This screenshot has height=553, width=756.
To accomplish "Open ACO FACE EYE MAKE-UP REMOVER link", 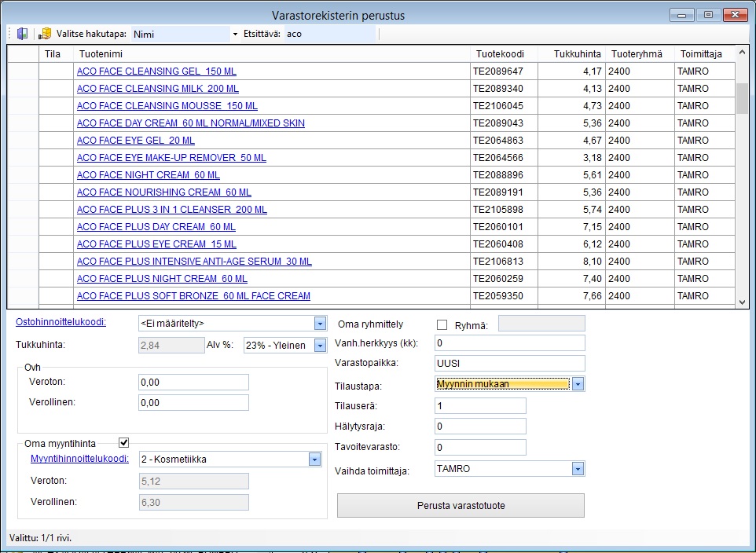I will click(171, 158).
